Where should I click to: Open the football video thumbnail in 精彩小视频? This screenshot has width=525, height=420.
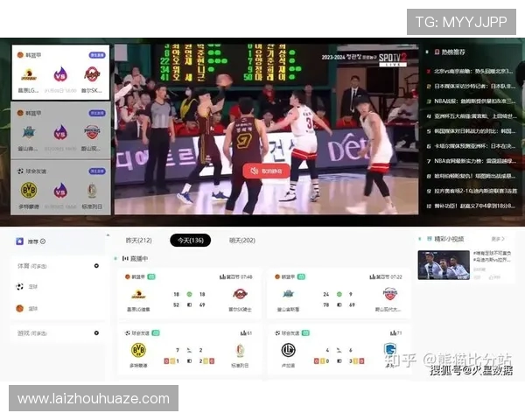(x=443, y=264)
